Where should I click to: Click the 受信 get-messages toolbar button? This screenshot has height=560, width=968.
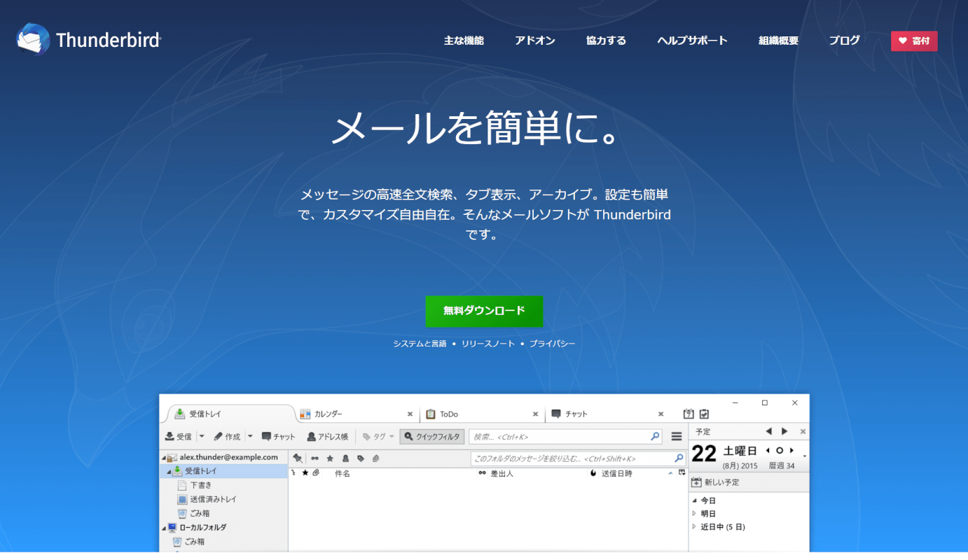[179, 436]
